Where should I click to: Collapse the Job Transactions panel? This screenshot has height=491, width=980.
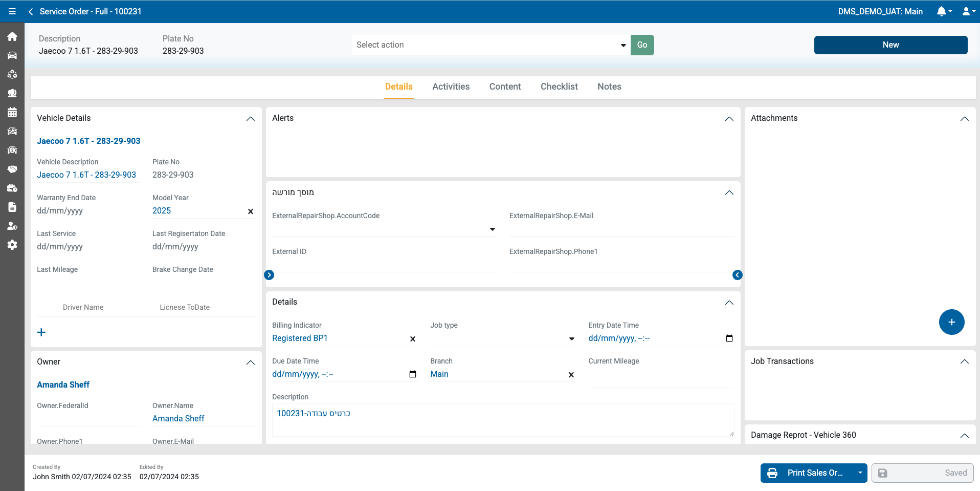point(965,361)
